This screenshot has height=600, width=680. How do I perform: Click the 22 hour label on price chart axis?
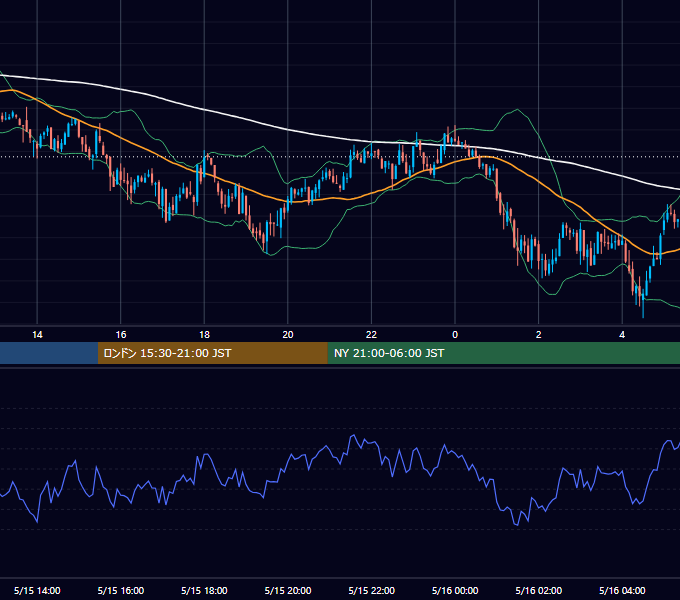click(x=371, y=335)
